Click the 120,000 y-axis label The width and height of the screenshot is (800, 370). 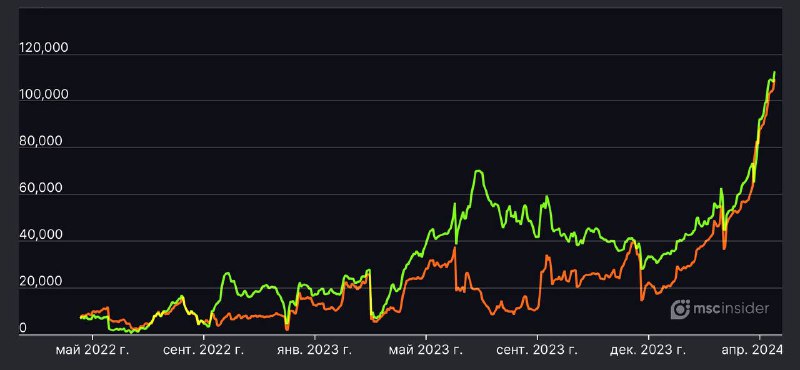[x=43, y=47]
